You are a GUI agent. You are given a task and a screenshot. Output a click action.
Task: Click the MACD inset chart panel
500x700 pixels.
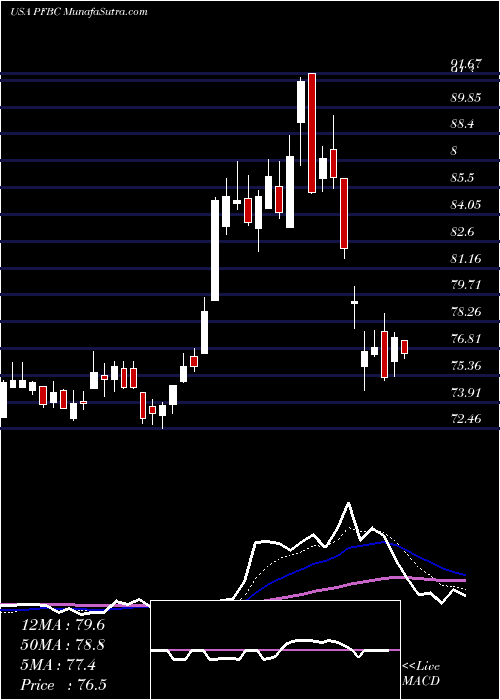[275, 650]
